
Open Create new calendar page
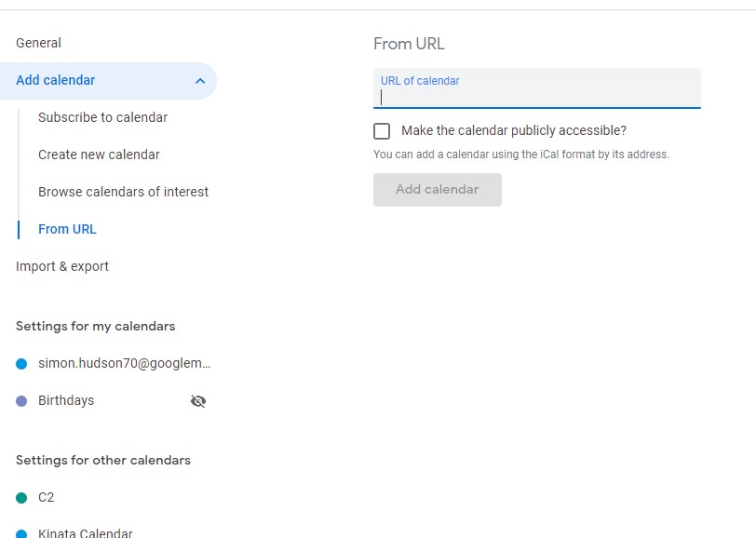coord(99,155)
